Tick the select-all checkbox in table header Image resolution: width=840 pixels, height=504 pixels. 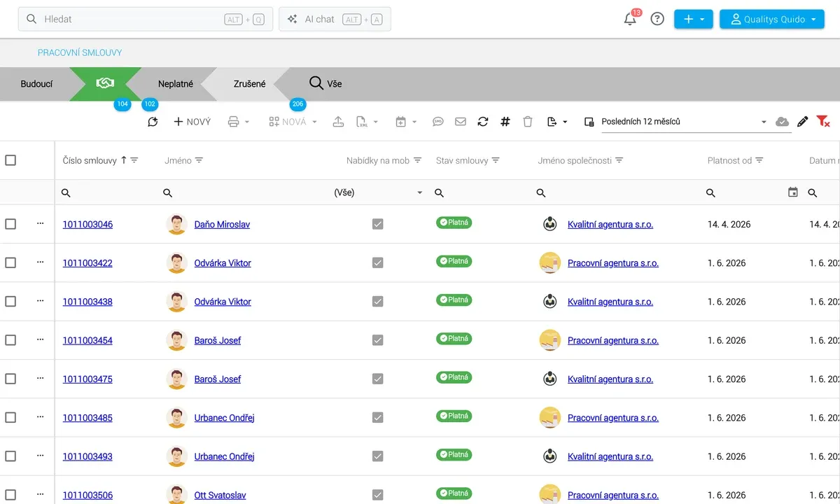coord(10,160)
